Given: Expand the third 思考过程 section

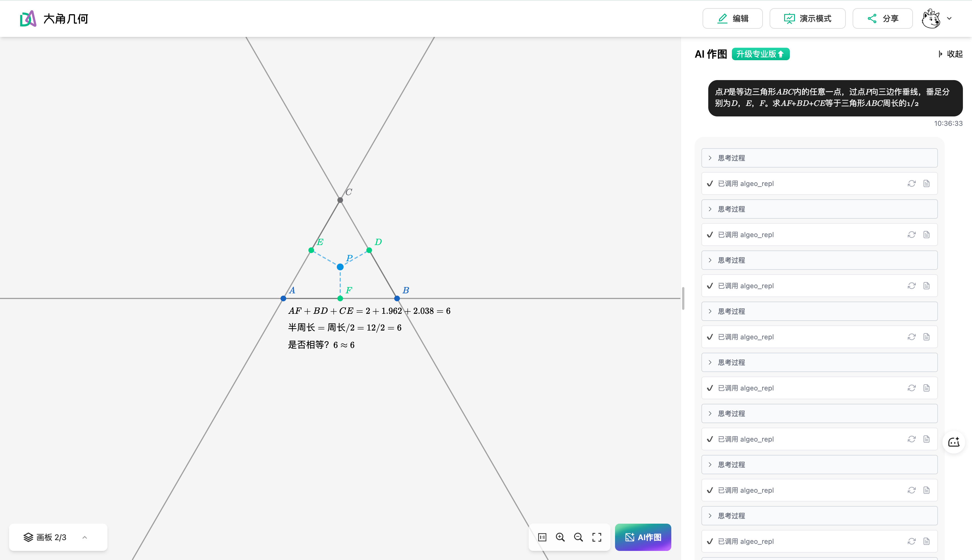Looking at the screenshot, I should coord(819,260).
